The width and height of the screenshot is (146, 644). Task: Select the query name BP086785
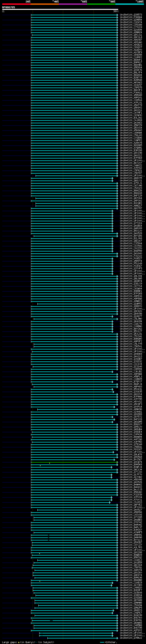8,7
